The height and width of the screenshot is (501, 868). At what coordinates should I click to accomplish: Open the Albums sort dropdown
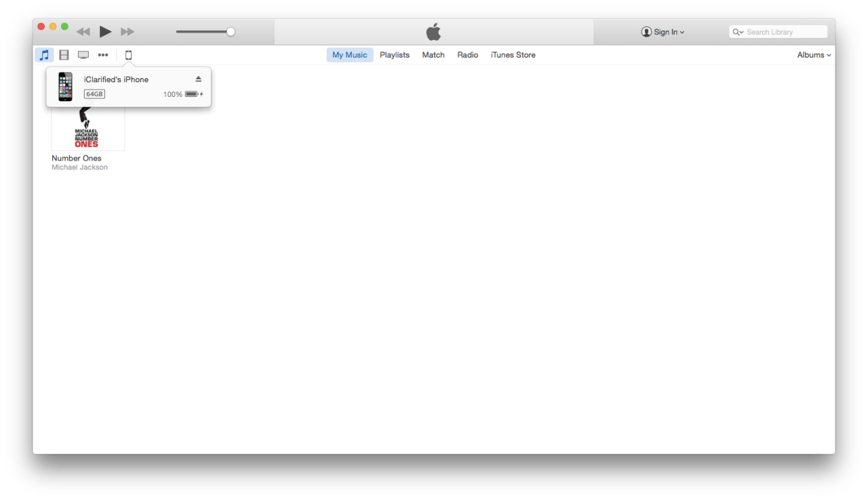click(x=813, y=55)
